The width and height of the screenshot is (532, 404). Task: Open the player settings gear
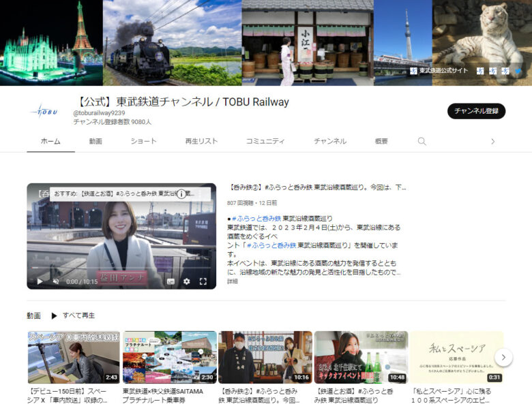click(187, 281)
